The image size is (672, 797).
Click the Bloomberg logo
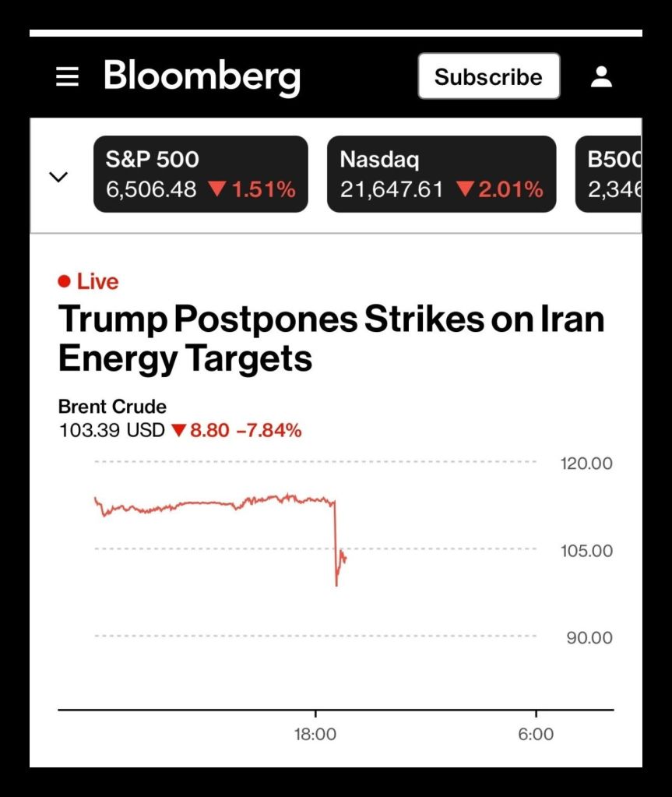point(202,77)
